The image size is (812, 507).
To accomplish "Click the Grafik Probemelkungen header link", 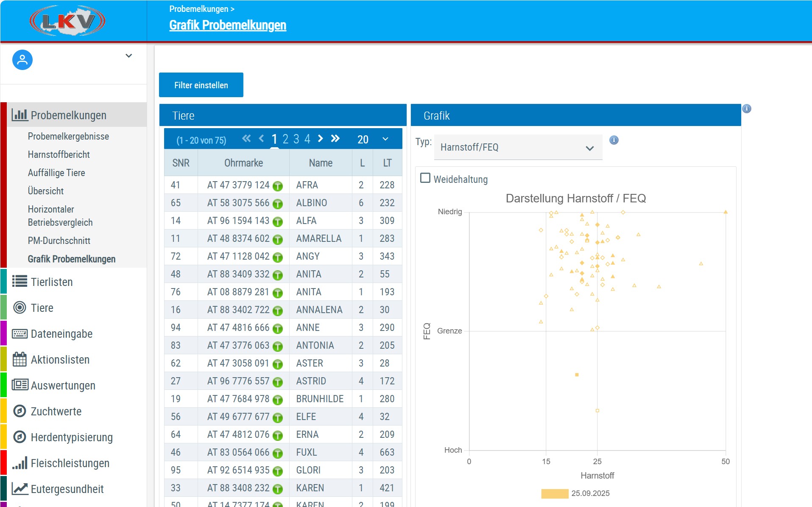I will 228,25.
